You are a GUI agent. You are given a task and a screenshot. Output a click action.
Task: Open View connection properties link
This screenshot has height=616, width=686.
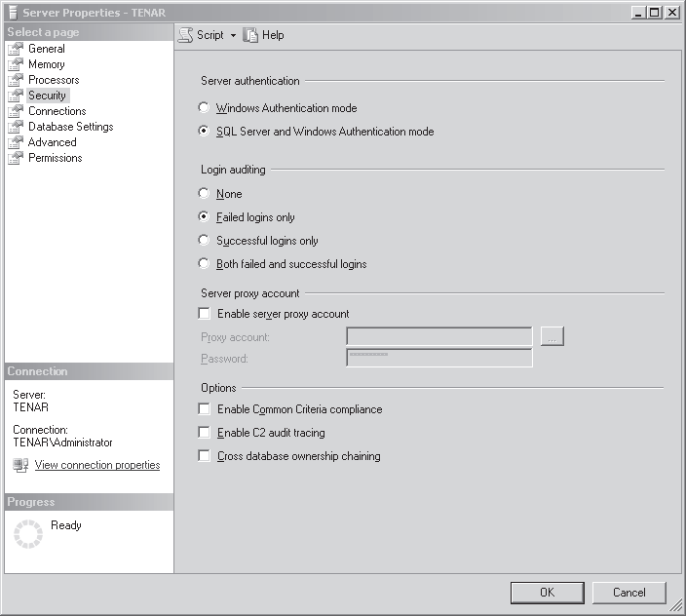click(97, 465)
